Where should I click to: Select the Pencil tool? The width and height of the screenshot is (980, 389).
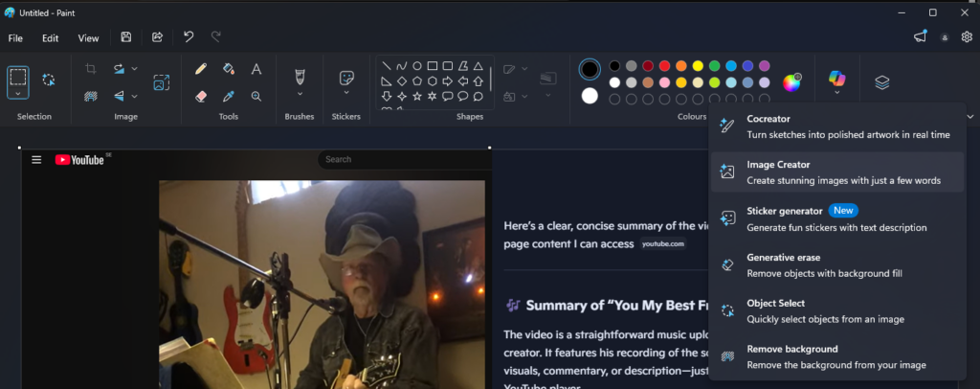[x=201, y=69]
